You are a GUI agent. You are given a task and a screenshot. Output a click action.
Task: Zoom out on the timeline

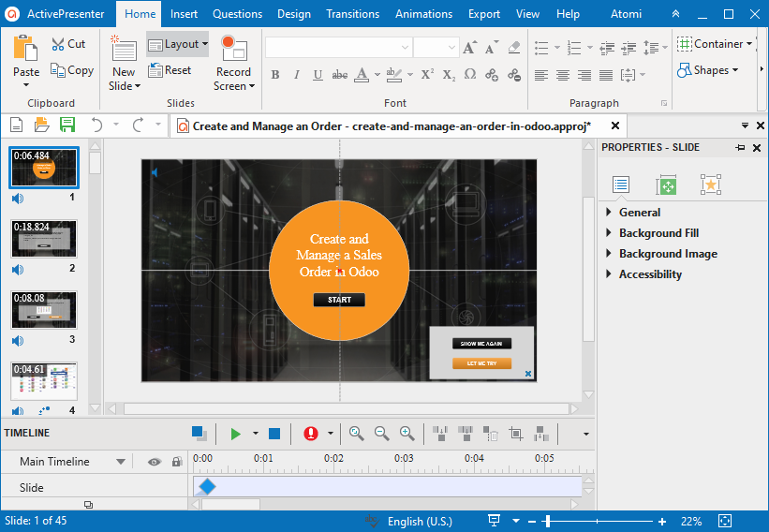click(381, 434)
